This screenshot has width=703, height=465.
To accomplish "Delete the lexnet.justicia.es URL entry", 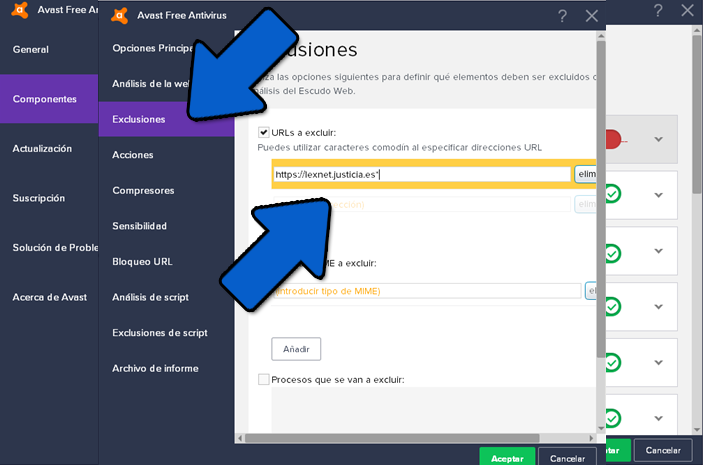I will (586, 174).
